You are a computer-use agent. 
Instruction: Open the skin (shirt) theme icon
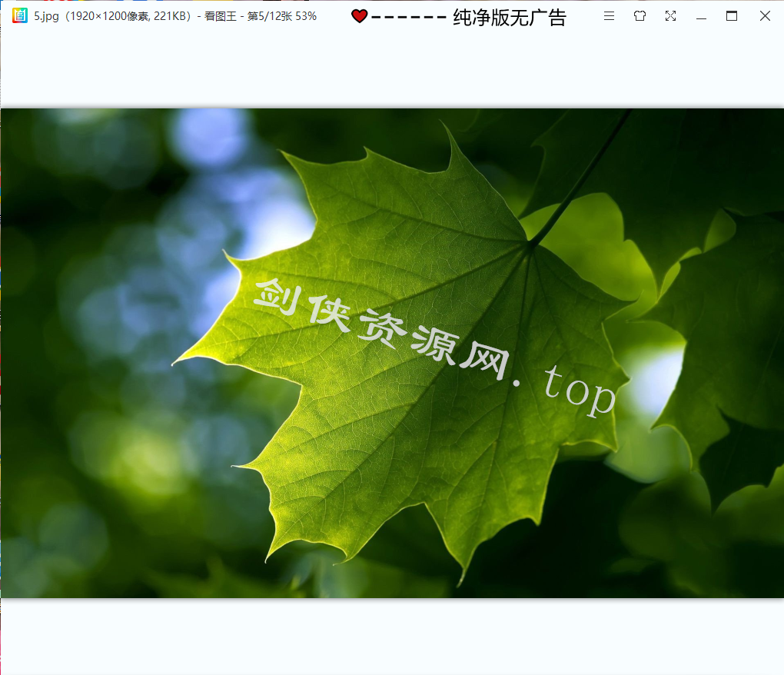[x=639, y=16]
